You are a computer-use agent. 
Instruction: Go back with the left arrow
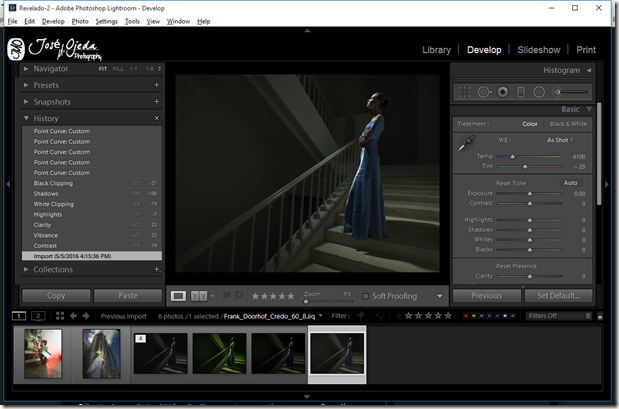coord(73,316)
